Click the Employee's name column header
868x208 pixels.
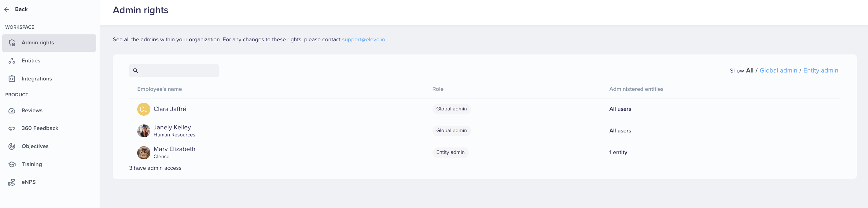159,89
